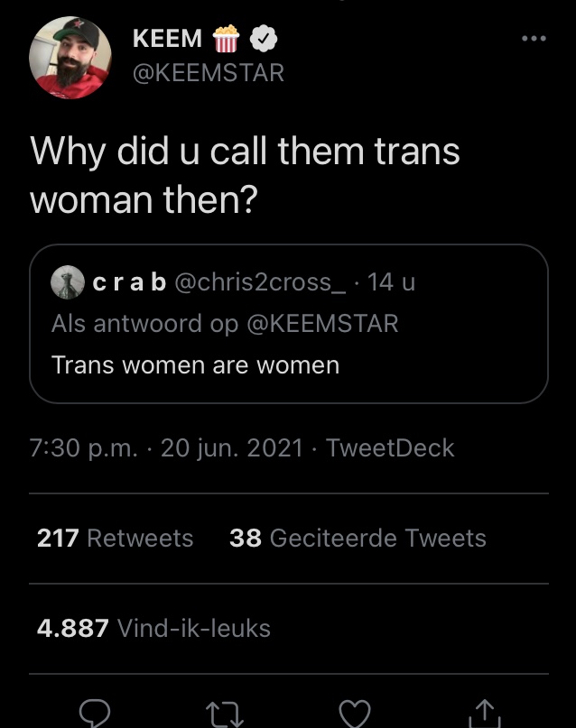
Task: Open the KEEM display name
Action: click(166, 39)
